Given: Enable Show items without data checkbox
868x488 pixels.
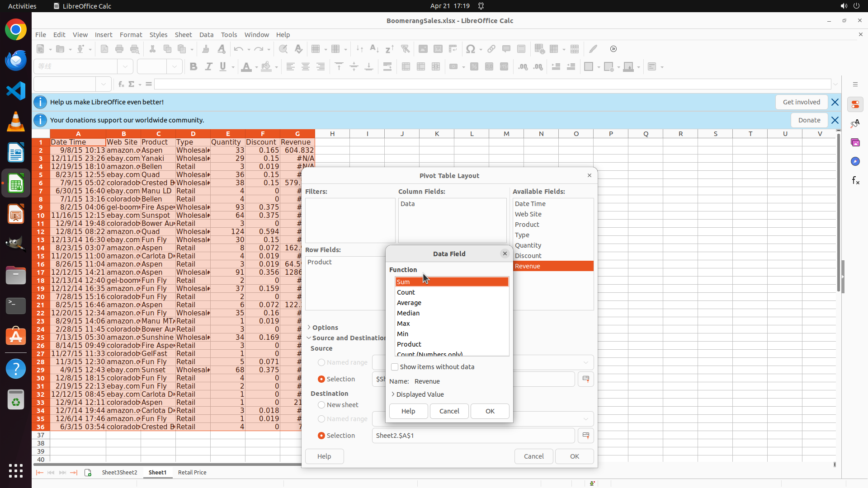Looking at the screenshot, I should pyautogui.click(x=395, y=367).
